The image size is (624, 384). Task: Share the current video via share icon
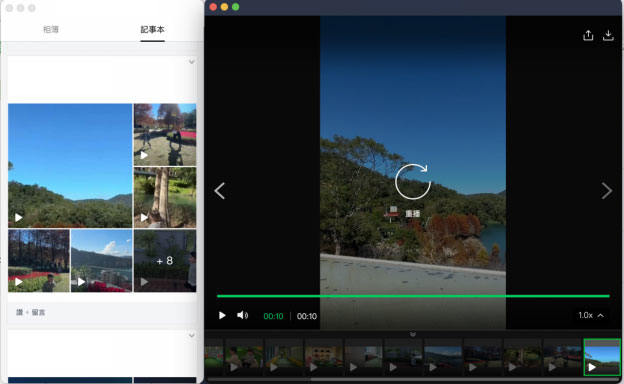[x=588, y=35]
